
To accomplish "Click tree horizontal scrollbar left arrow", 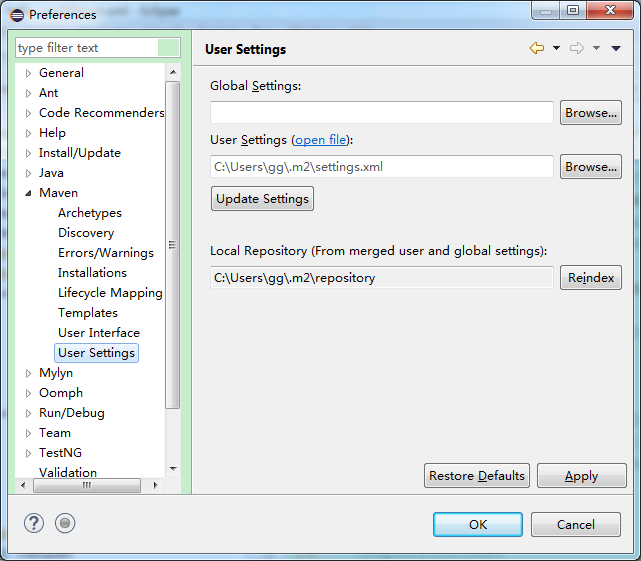I will (22, 485).
